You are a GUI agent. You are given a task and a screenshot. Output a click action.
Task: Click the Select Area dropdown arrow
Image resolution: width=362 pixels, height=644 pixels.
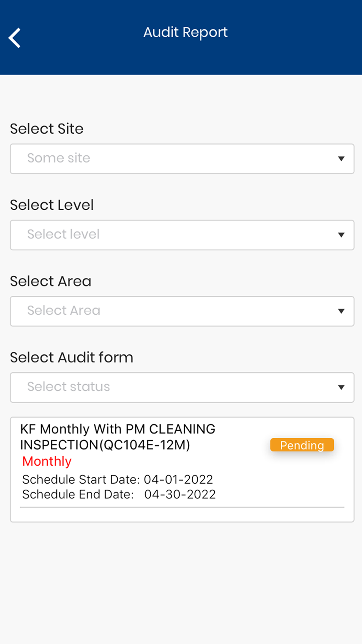(x=341, y=311)
